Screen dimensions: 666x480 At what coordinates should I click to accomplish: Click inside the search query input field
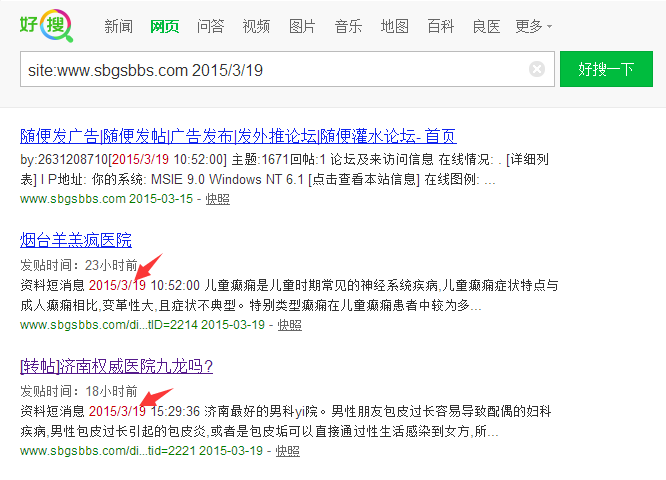270,69
